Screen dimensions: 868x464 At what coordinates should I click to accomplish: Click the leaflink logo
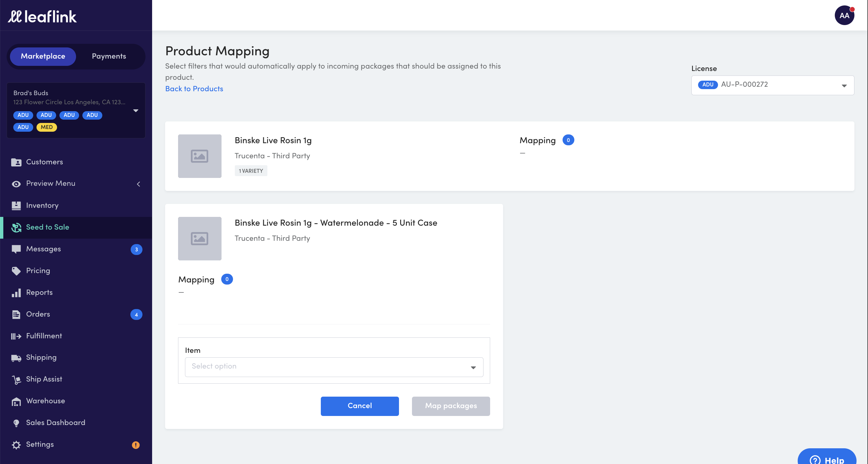click(x=43, y=17)
